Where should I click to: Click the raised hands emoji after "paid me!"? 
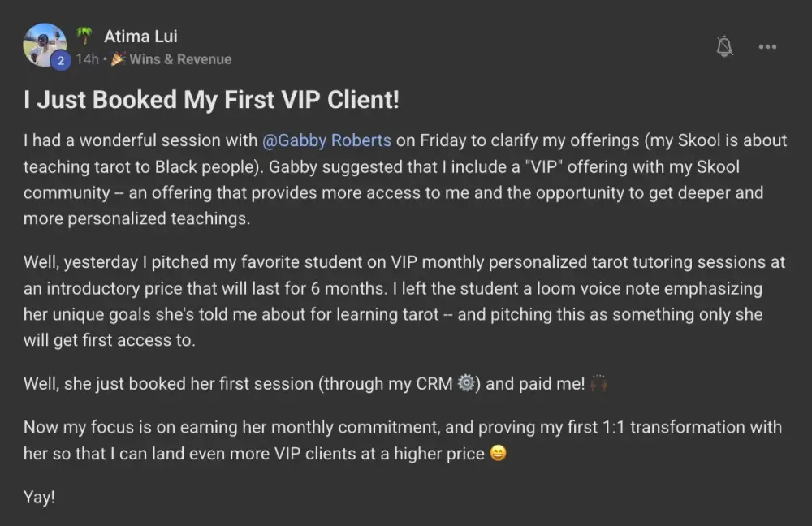599,384
